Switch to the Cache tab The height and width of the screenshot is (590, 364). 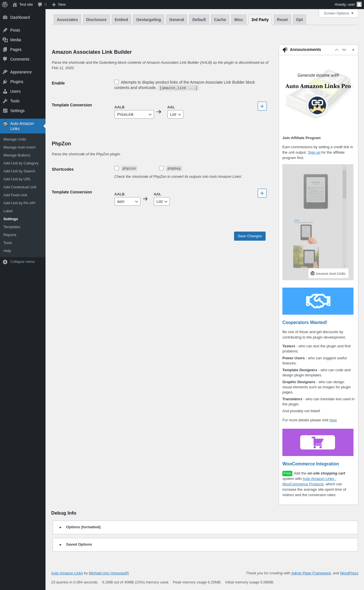tap(220, 20)
